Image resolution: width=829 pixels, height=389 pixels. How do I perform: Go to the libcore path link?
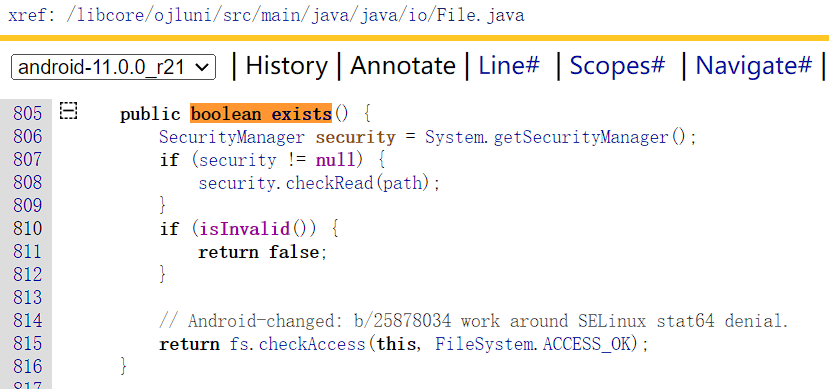[110, 15]
